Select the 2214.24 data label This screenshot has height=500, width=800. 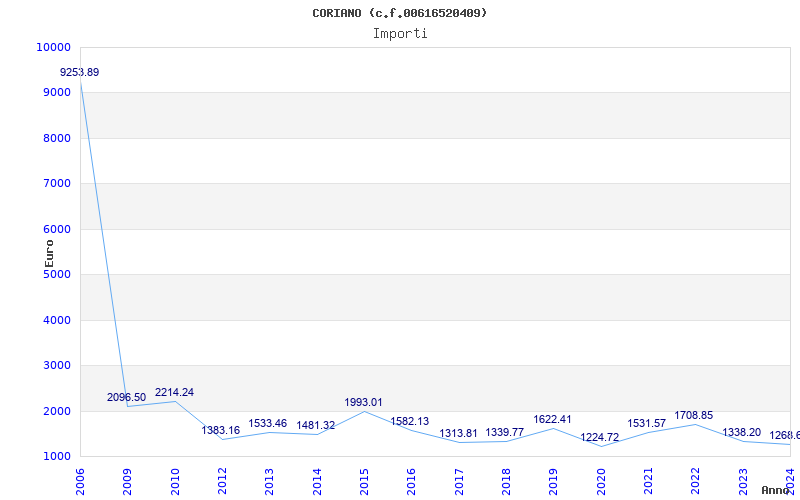[x=174, y=392]
